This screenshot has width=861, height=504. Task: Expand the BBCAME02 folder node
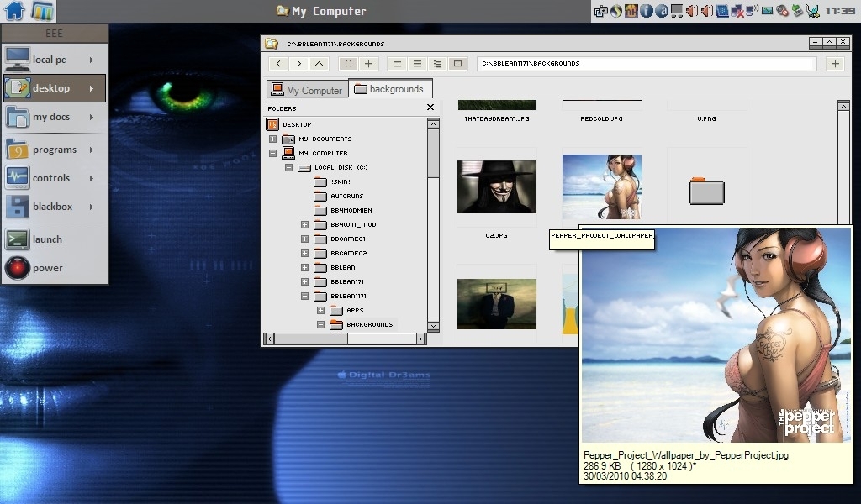click(x=304, y=253)
